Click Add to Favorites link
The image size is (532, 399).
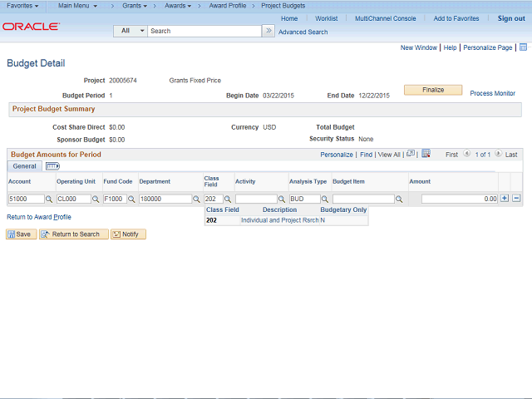tap(456, 18)
